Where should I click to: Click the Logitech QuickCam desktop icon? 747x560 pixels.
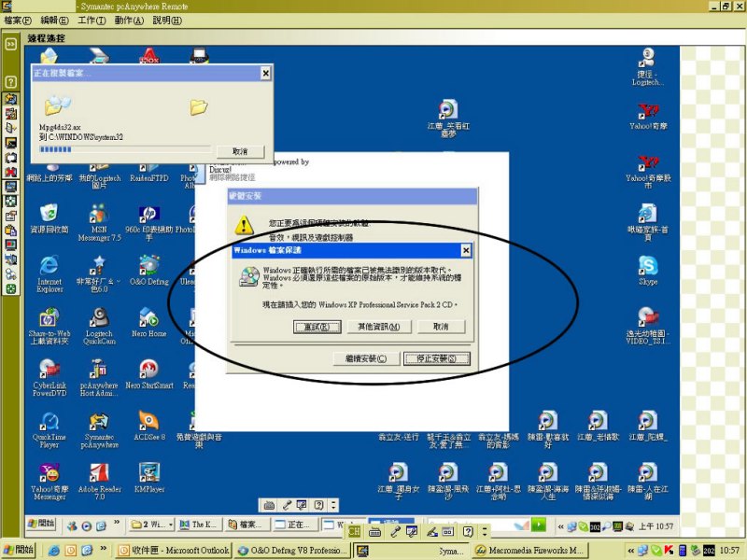coord(99,326)
